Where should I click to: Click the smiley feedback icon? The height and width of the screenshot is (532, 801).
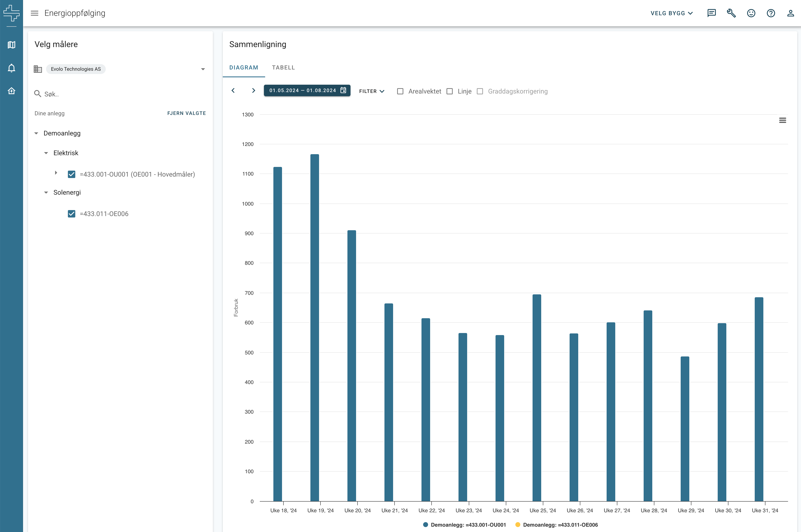751,13
